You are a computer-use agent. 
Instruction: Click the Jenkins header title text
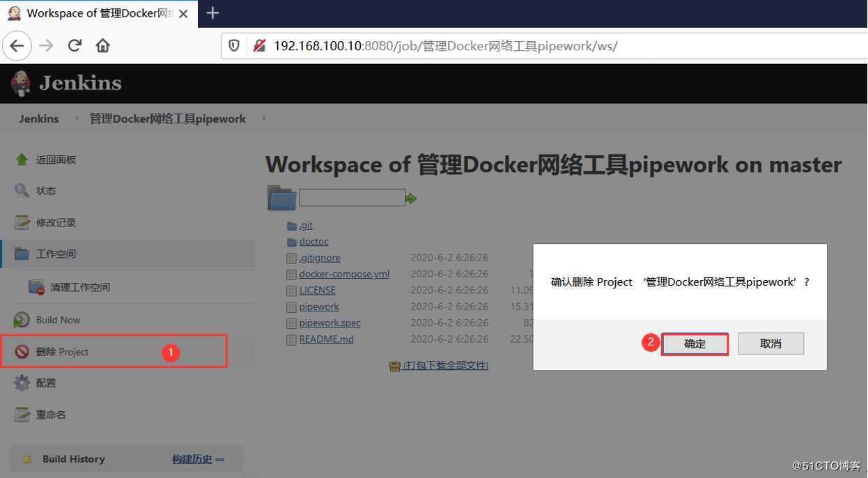80,83
